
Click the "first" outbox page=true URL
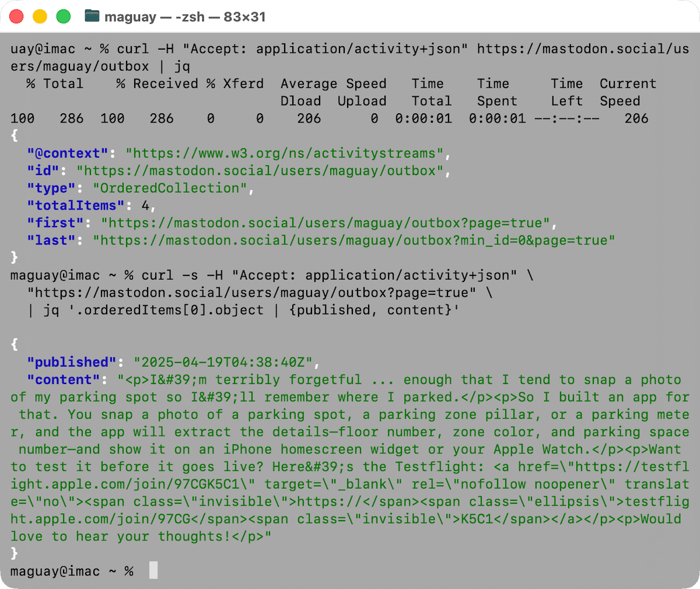tap(325, 223)
